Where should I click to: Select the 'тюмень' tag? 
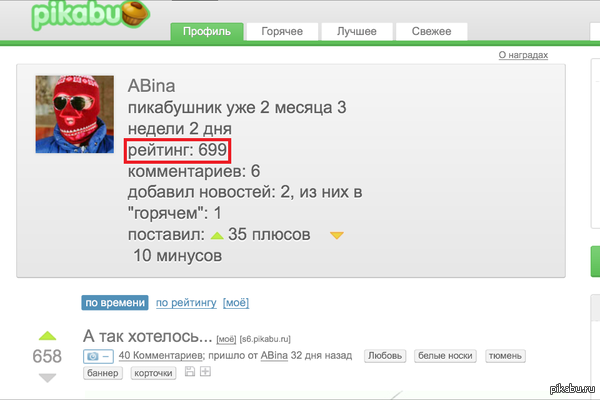point(504,355)
